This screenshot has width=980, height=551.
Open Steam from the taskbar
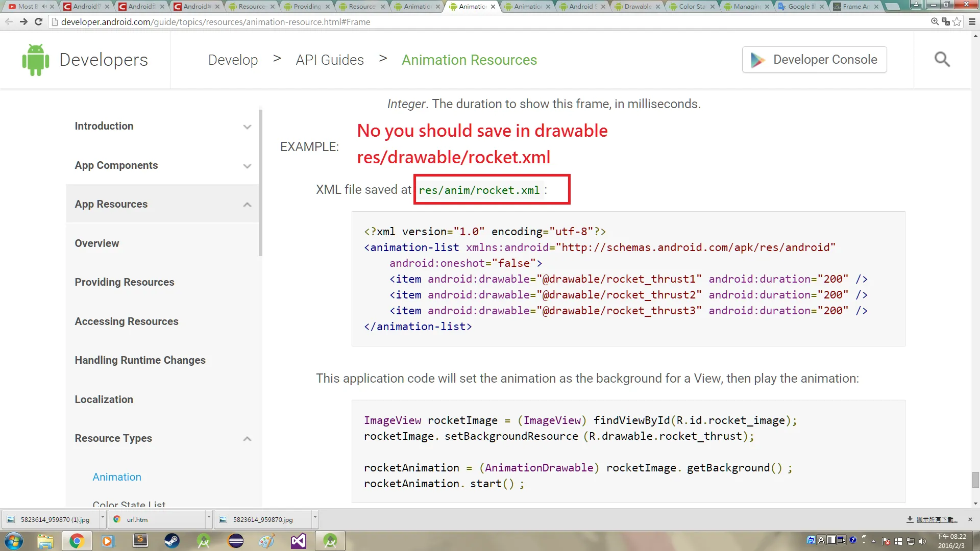pos(171,541)
